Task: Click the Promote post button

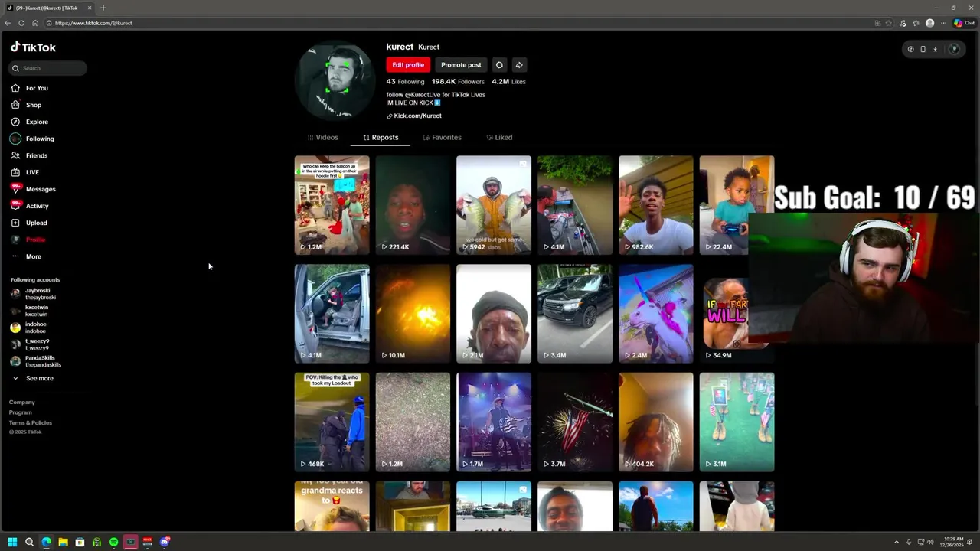Action: [x=461, y=65]
